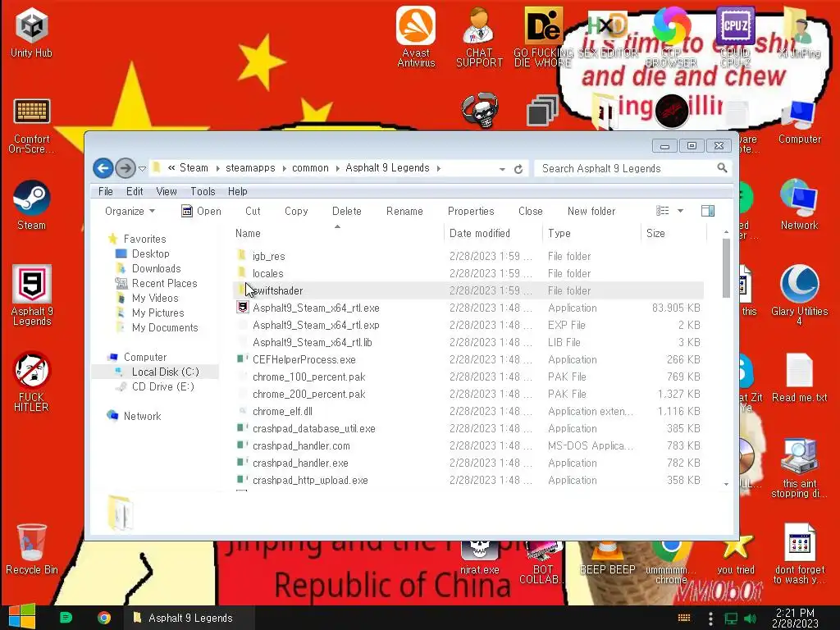The height and width of the screenshot is (630, 840).
Task: Click the taskbar clock showing 2:21 PM
Action: coord(795,618)
